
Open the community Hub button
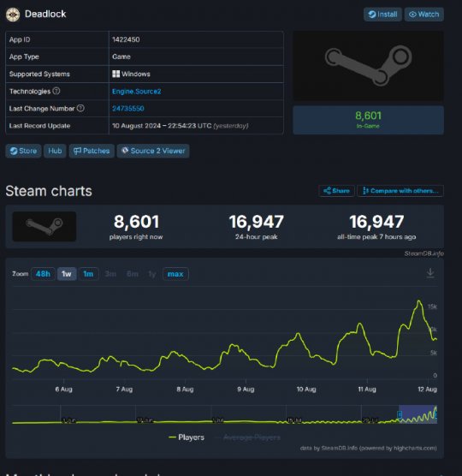55,151
